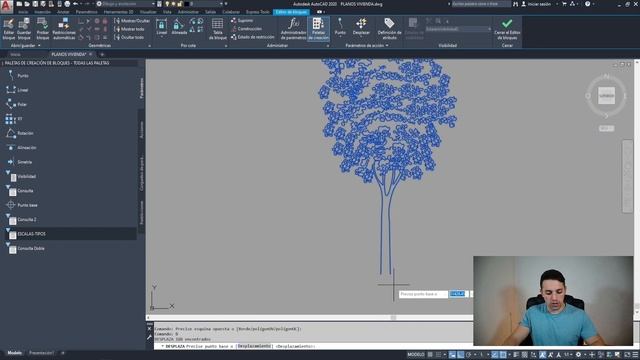Click Definición de atributo icon

pos(389,29)
